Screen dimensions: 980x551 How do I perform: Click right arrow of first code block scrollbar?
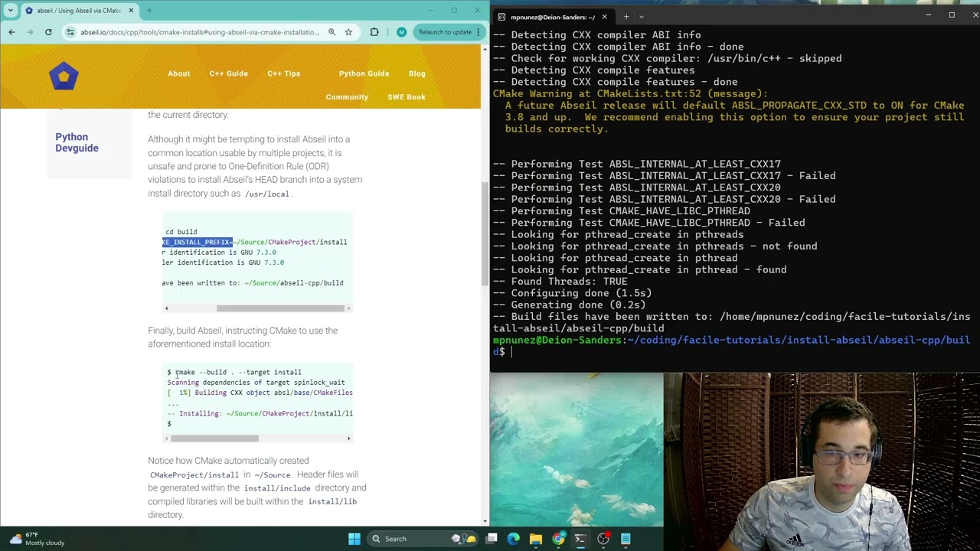click(348, 308)
